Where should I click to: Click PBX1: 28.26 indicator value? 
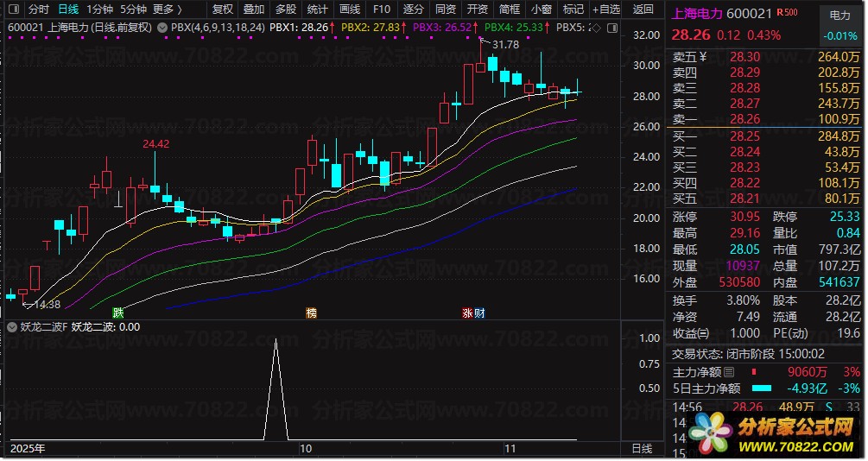(x=298, y=27)
